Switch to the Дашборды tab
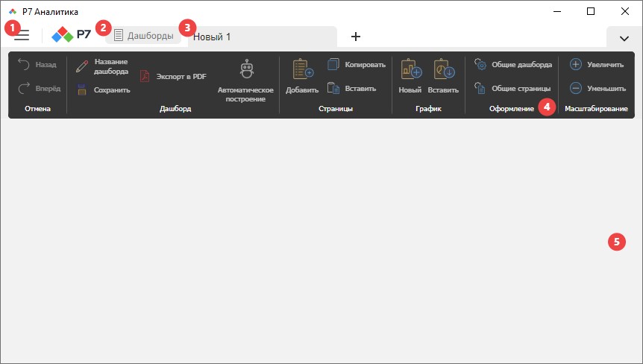 click(x=143, y=35)
